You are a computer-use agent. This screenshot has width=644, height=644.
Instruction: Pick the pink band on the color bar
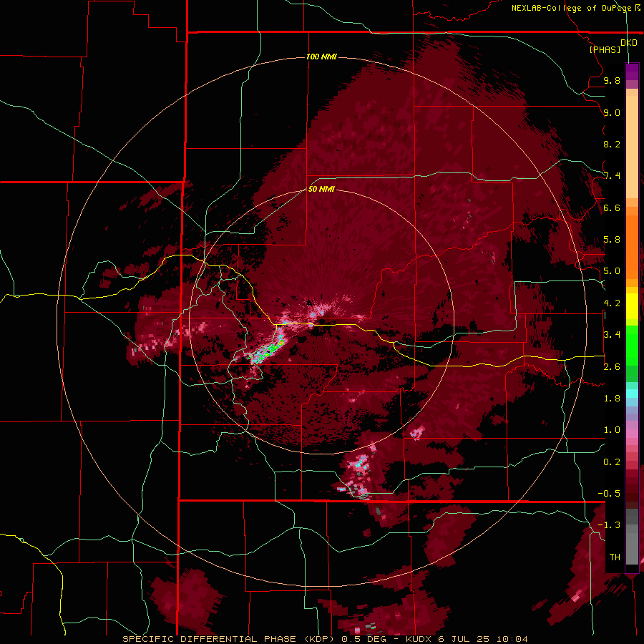click(x=632, y=434)
